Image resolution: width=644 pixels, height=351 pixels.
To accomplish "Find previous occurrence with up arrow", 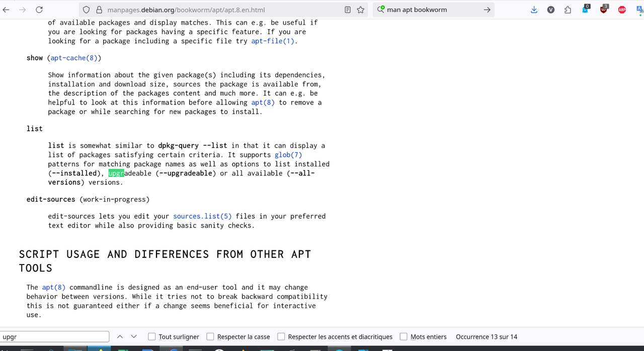I will click(x=120, y=336).
